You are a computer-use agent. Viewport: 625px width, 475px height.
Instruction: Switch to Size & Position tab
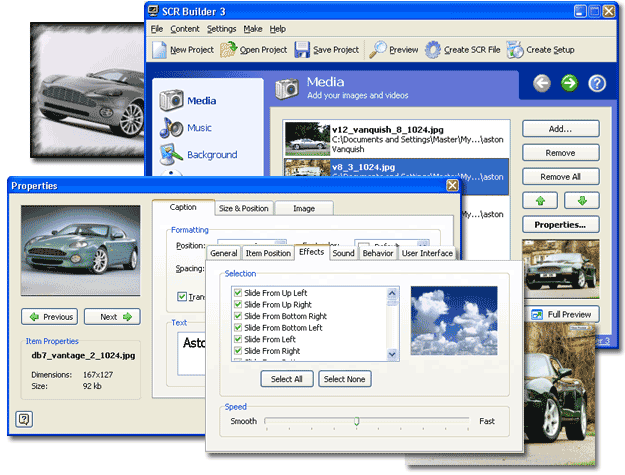244,208
